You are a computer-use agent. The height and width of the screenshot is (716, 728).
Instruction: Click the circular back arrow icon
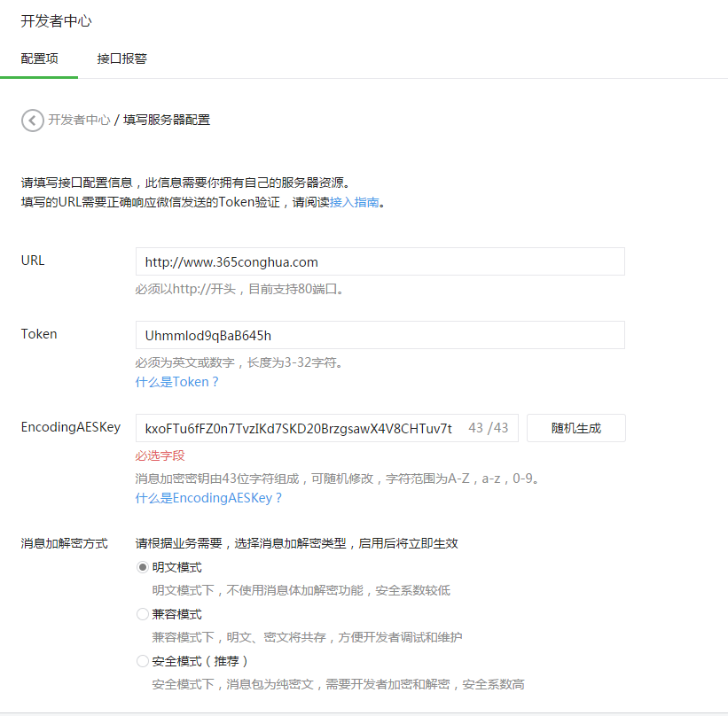(x=33, y=121)
